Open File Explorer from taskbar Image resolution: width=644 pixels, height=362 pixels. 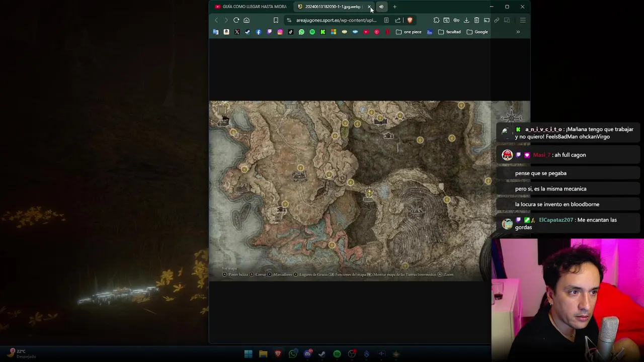(263, 354)
